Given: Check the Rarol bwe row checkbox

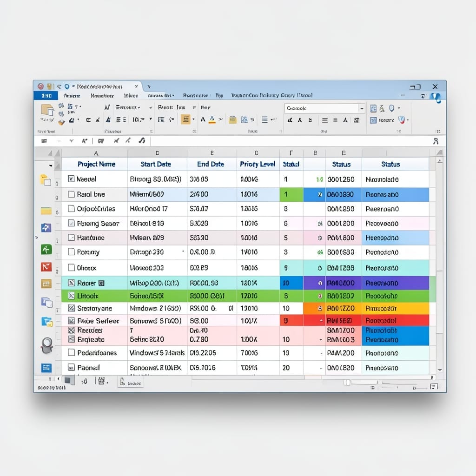Looking at the screenshot, I should (71, 194).
